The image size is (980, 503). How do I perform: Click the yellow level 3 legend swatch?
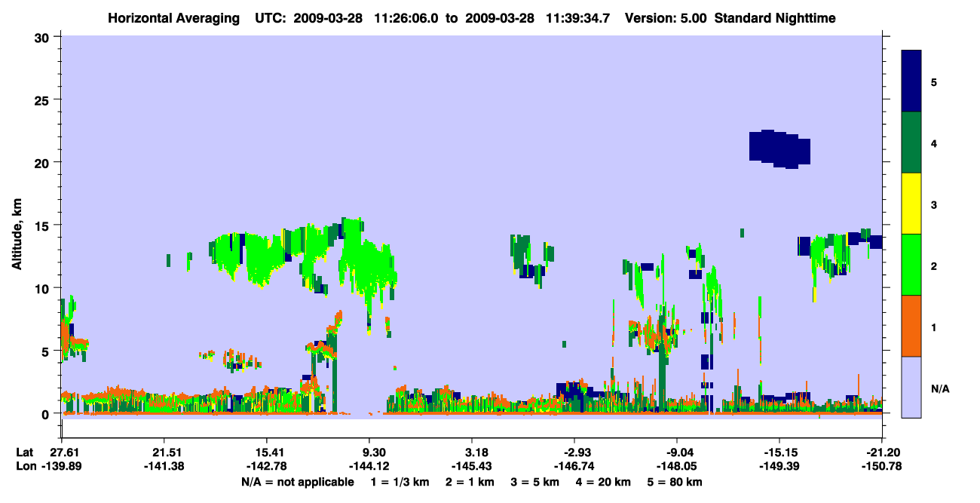pyautogui.click(x=911, y=204)
